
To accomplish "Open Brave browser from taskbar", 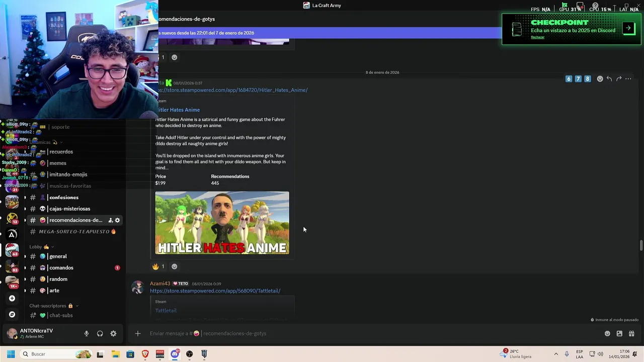I will 145,354.
